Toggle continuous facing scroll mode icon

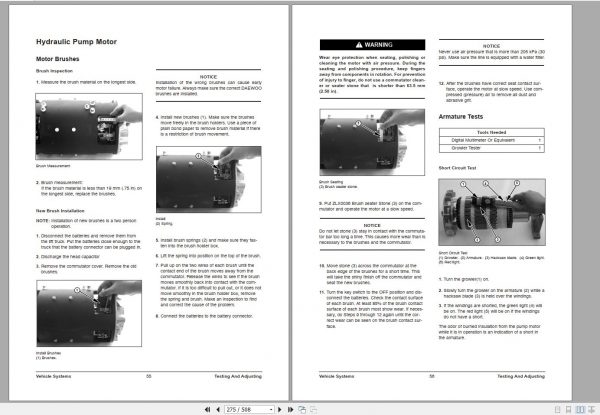pos(592,410)
